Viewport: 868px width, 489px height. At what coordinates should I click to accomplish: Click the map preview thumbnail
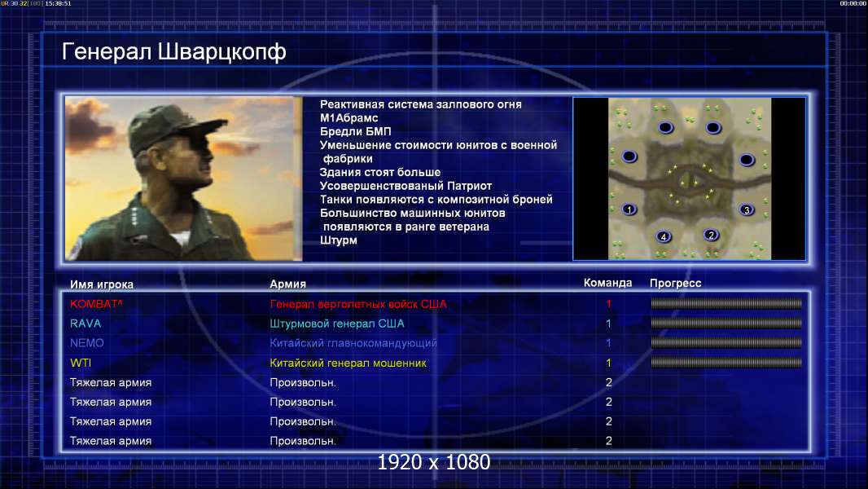click(689, 178)
